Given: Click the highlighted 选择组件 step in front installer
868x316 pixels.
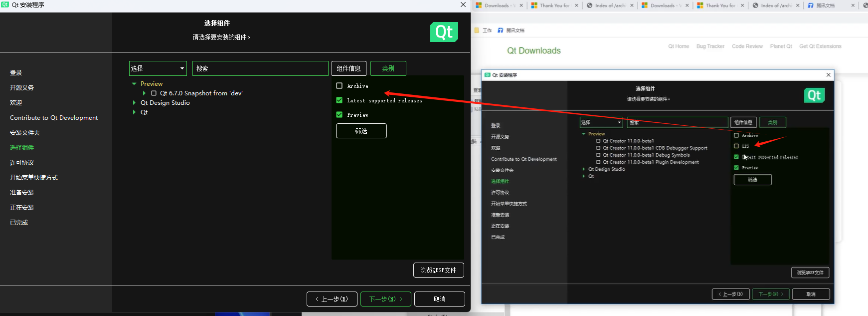Looking at the screenshot, I should coord(22,148).
